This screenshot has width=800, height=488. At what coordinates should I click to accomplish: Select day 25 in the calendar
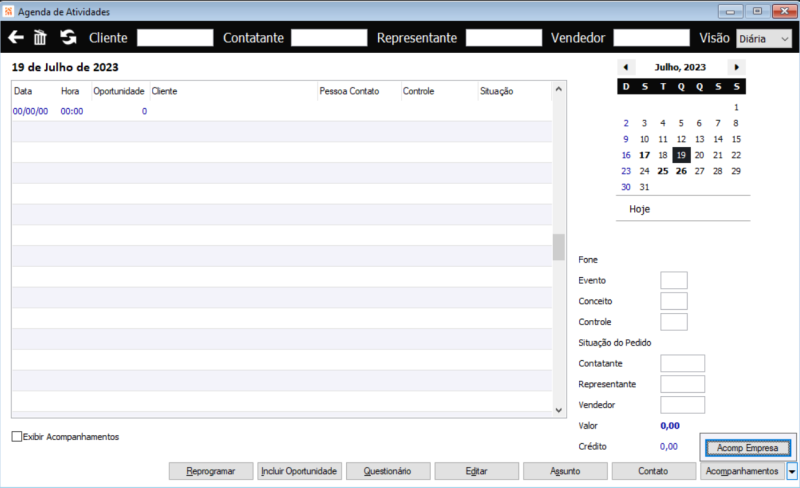tap(663, 171)
